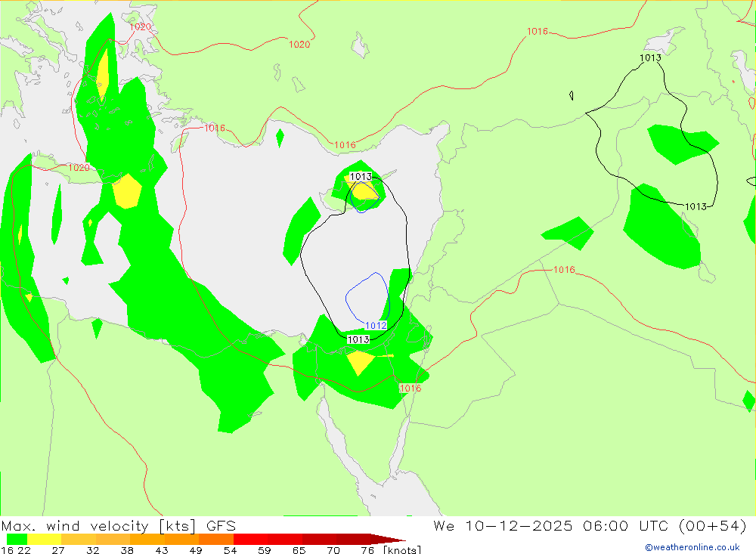Pick the green legend swatch between 16 and 22
This screenshot has height=554, width=756.
pyautogui.click(x=17, y=539)
